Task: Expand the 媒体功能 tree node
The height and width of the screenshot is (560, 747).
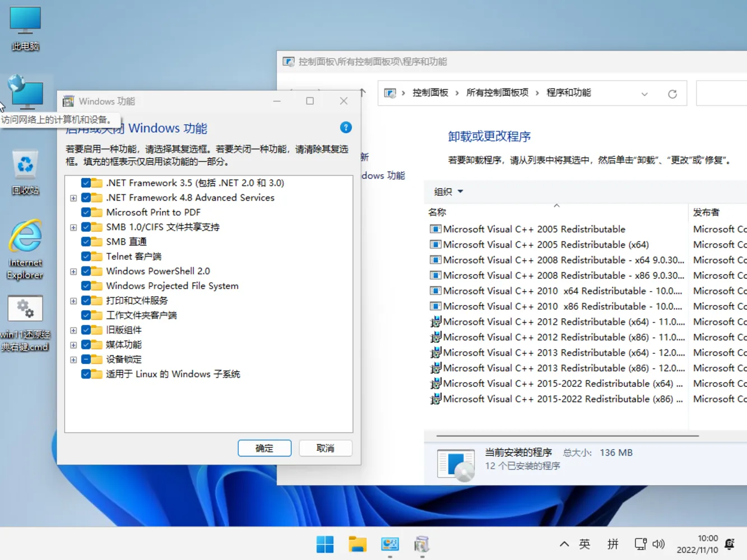Action: click(x=73, y=344)
